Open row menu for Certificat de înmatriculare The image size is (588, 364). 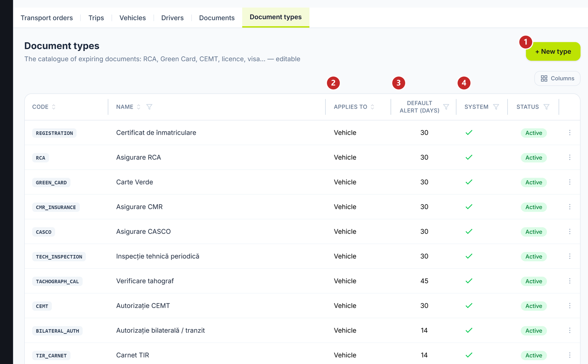click(x=570, y=133)
